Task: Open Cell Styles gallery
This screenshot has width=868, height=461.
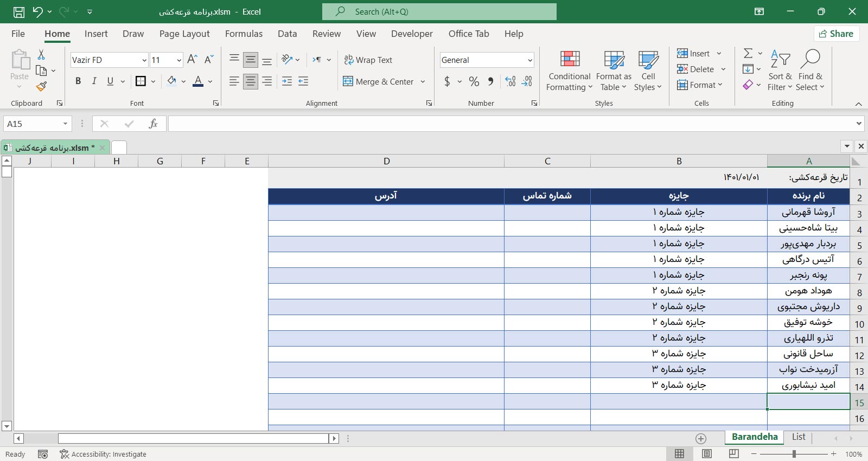Action: coord(648,71)
